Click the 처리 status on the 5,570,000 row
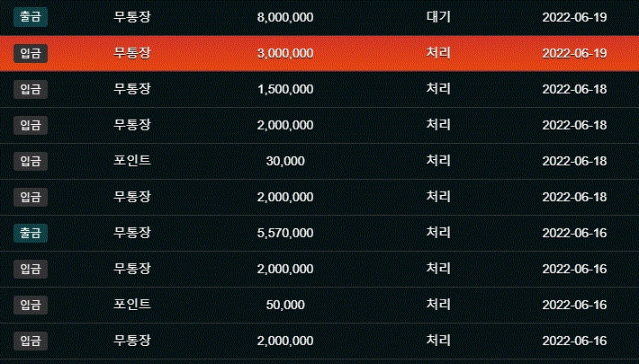The width and height of the screenshot is (639, 364). (438, 233)
